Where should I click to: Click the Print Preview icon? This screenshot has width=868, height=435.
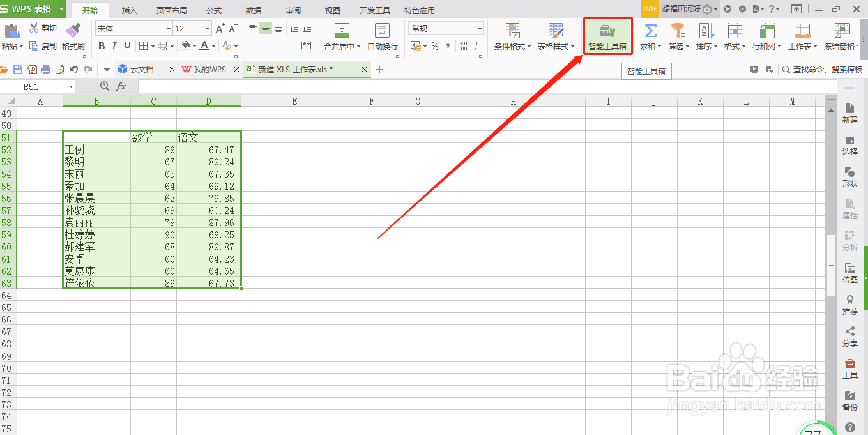point(60,70)
